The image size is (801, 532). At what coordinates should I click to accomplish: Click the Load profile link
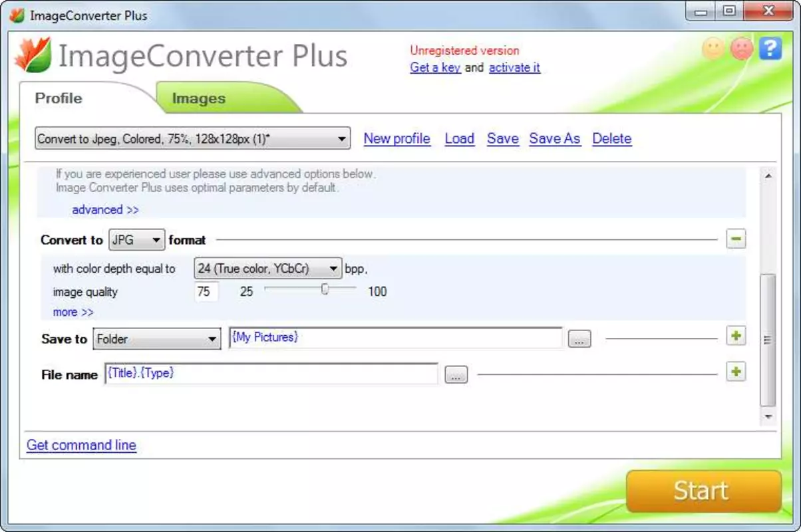[460, 138]
